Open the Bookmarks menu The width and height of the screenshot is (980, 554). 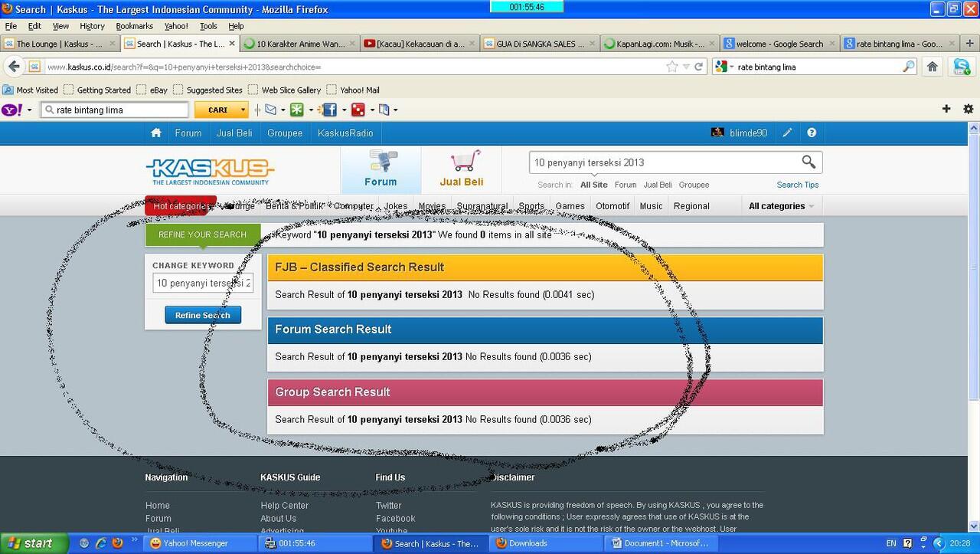(135, 26)
